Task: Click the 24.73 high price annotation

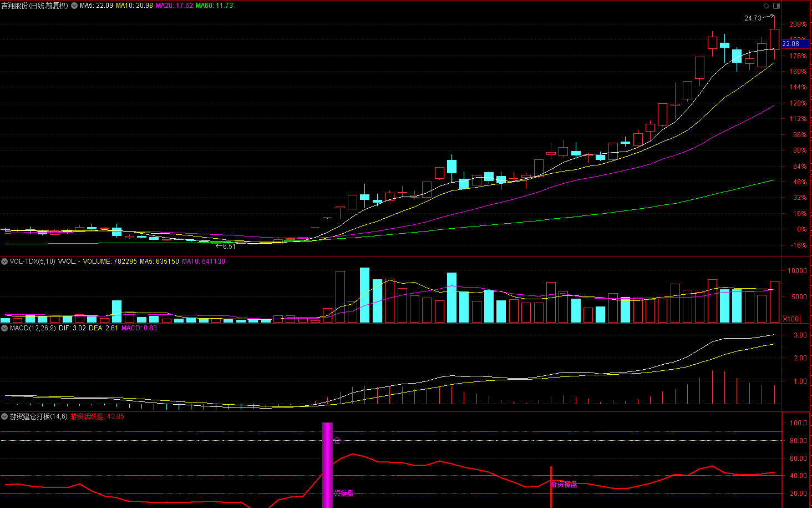Action: (x=753, y=18)
